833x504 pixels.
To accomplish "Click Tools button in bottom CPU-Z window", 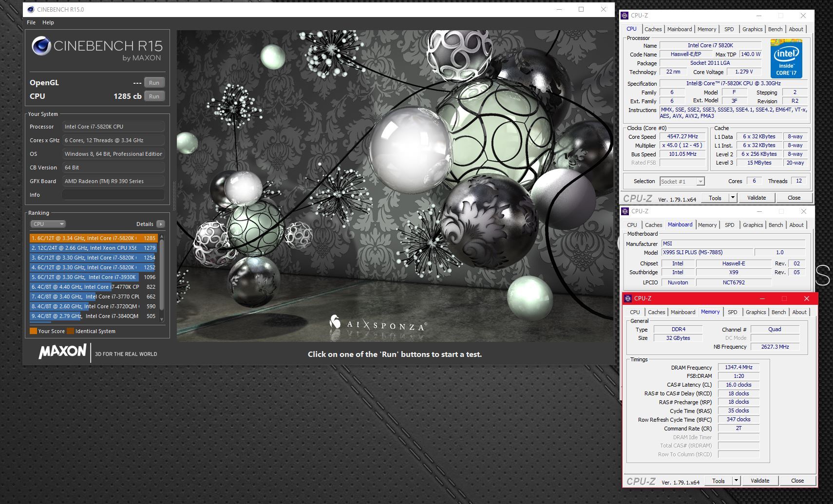I will click(x=719, y=481).
